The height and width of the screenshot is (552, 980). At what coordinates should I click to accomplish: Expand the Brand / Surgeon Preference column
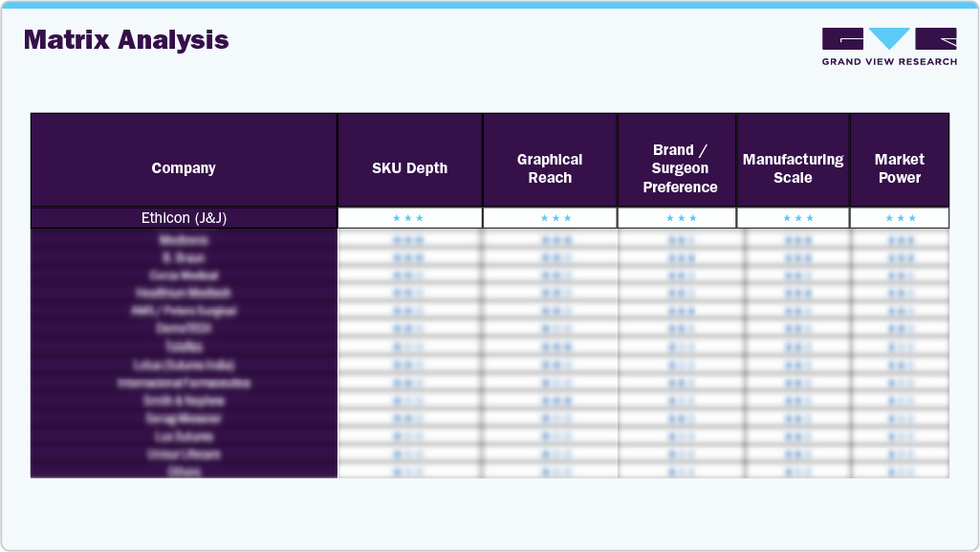click(678, 167)
